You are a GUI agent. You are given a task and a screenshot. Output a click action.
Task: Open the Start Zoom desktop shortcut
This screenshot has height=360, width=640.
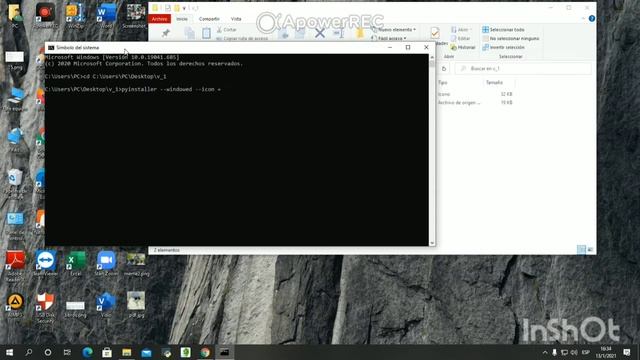pos(106,264)
